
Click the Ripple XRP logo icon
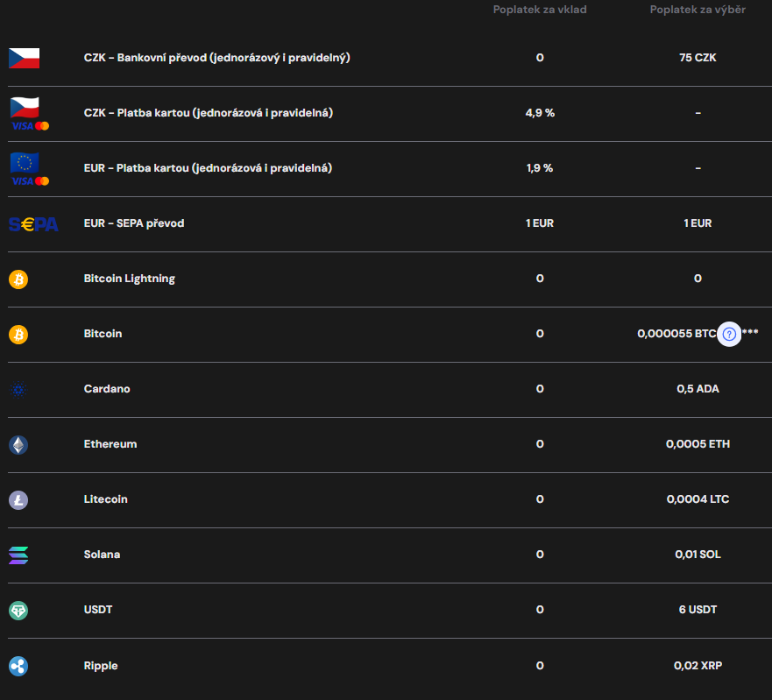pyautogui.click(x=18, y=667)
